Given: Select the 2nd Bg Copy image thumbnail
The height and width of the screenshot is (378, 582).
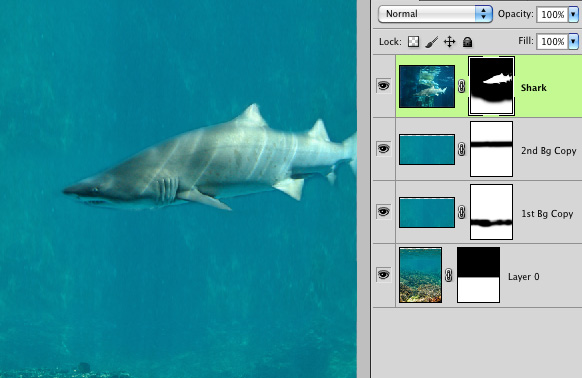Looking at the screenshot, I should tap(427, 149).
